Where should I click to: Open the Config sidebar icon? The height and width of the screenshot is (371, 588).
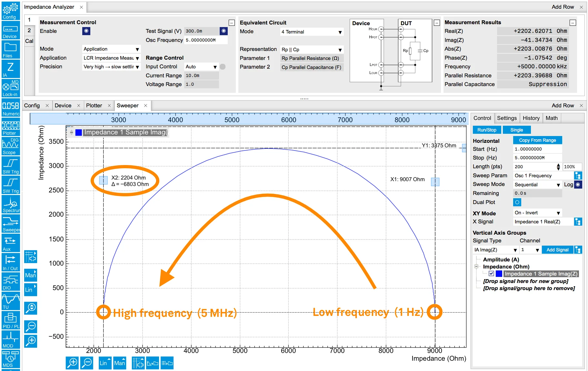tap(11, 11)
